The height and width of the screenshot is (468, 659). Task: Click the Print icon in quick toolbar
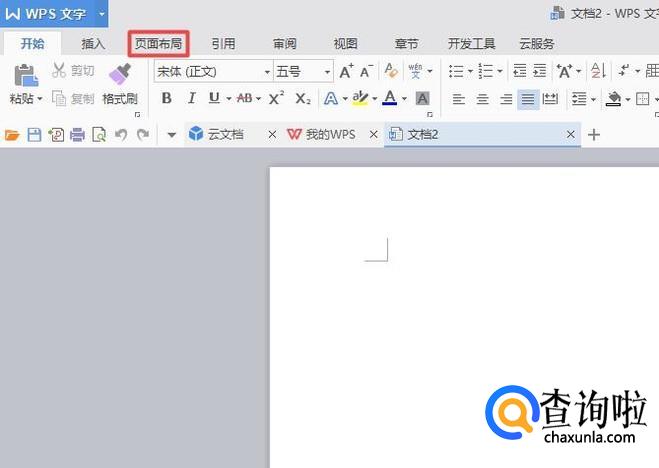click(x=77, y=135)
